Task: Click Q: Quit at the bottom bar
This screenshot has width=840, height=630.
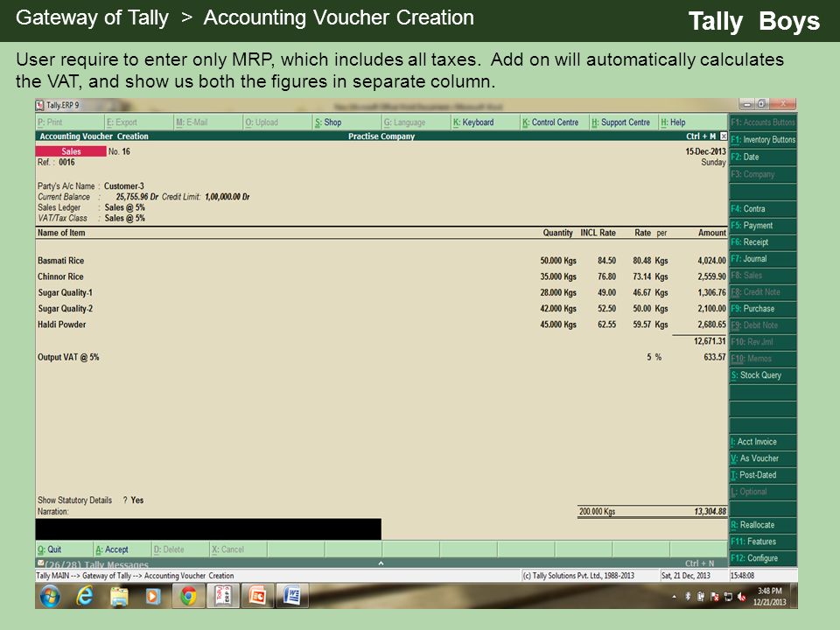Action: pos(64,549)
